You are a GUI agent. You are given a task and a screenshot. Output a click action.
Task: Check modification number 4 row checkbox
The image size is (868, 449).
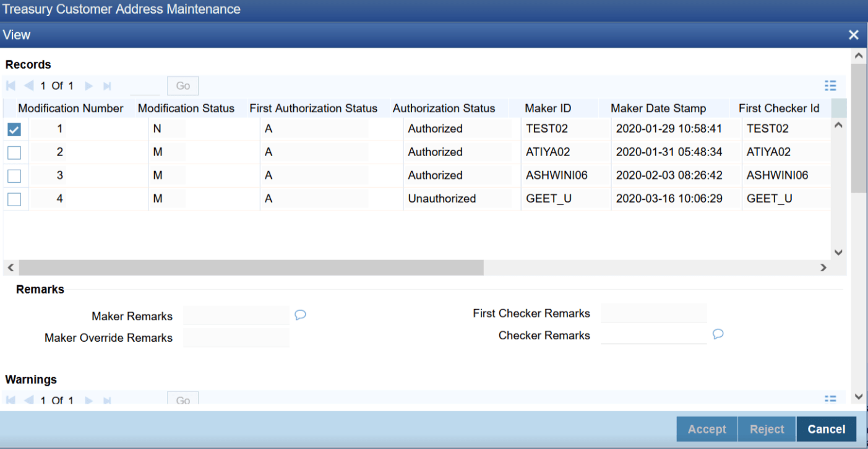click(x=14, y=199)
